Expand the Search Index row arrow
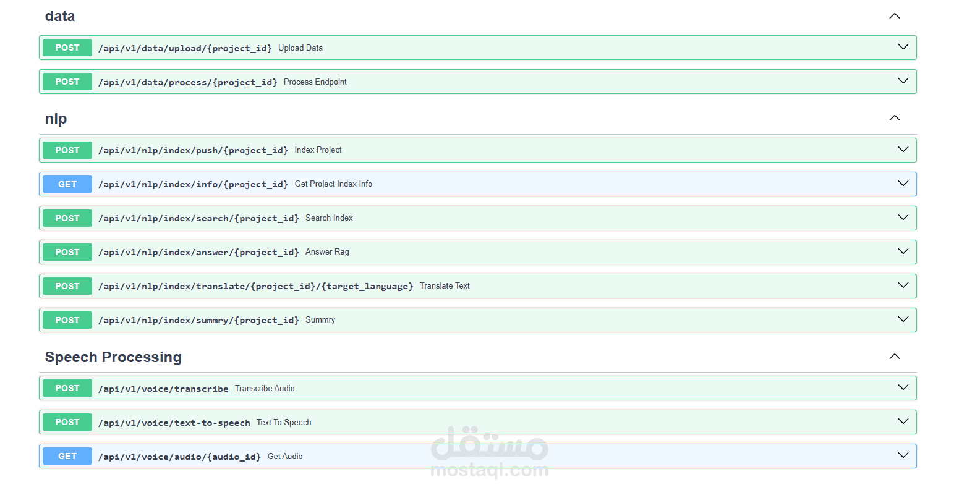The height and width of the screenshot is (490, 980). 903,218
